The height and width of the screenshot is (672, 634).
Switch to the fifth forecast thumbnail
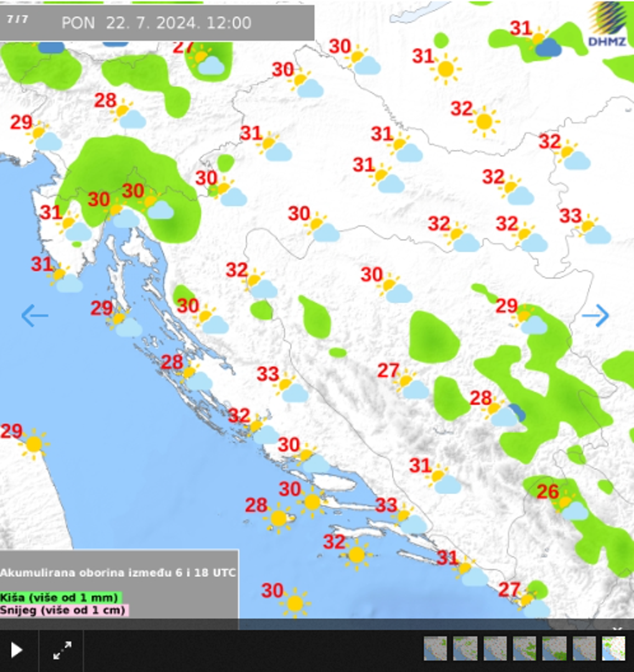(554, 648)
